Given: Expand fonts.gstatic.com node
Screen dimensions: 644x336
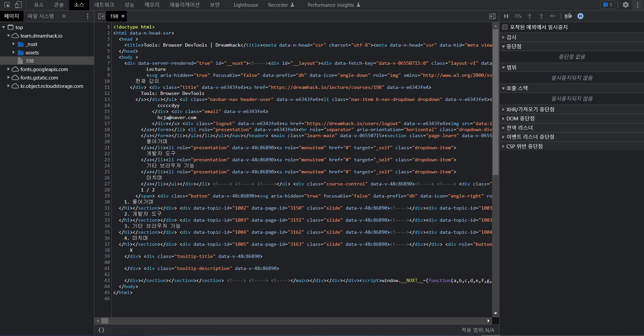Looking at the screenshot, I should point(9,78).
